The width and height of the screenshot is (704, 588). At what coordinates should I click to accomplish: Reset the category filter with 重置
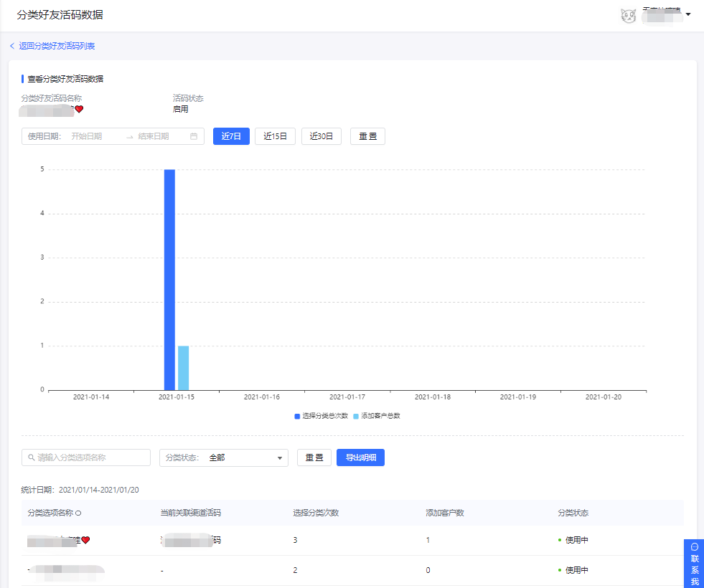314,457
